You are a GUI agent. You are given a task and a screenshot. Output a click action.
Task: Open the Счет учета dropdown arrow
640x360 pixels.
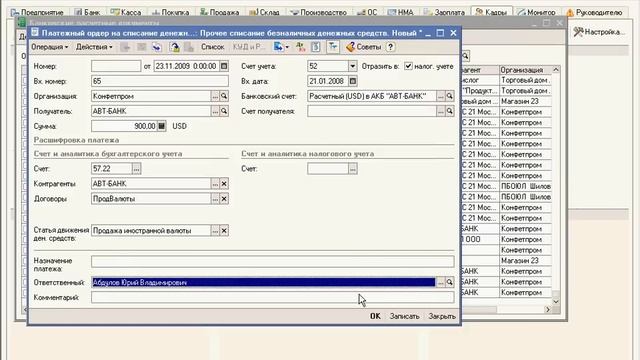tap(353, 66)
